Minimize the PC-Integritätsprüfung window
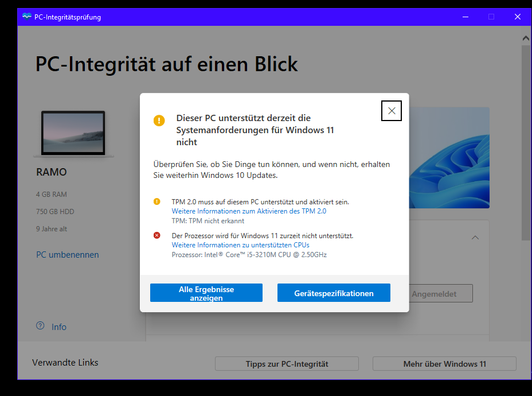The height and width of the screenshot is (396, 532). tap(465, 17)
